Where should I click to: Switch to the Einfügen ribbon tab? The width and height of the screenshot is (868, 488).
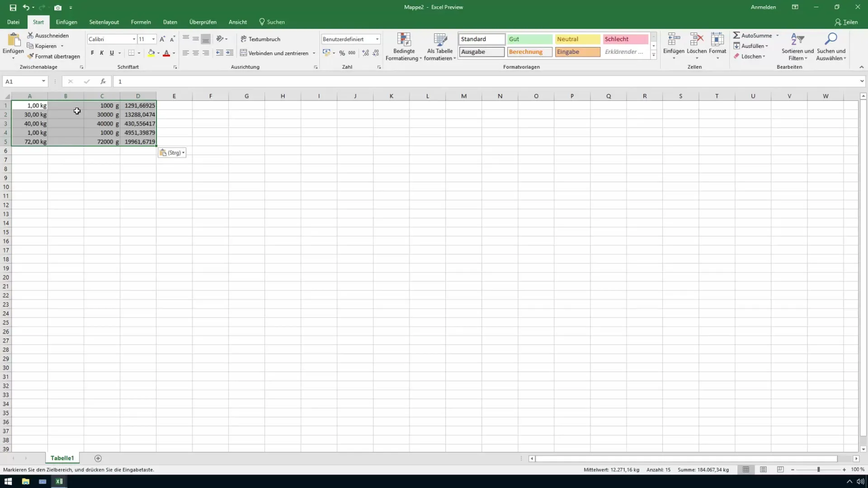pos(66,22)
